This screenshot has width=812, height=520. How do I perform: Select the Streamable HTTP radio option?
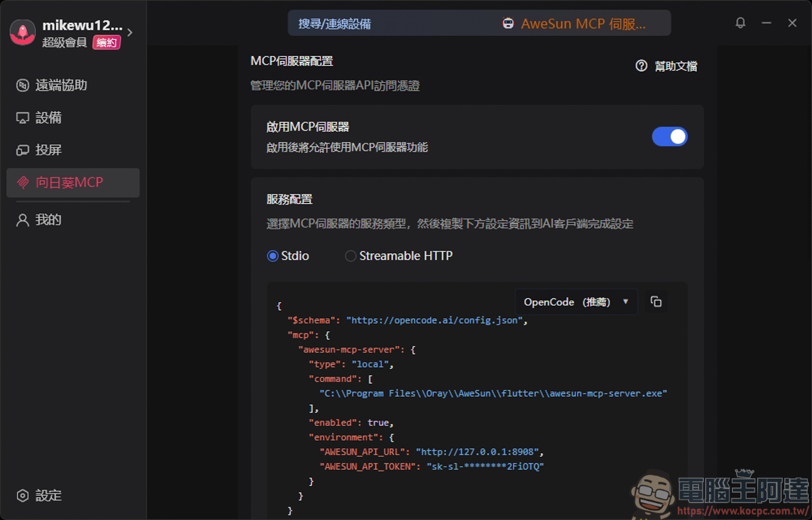click(x=399, y=256)
